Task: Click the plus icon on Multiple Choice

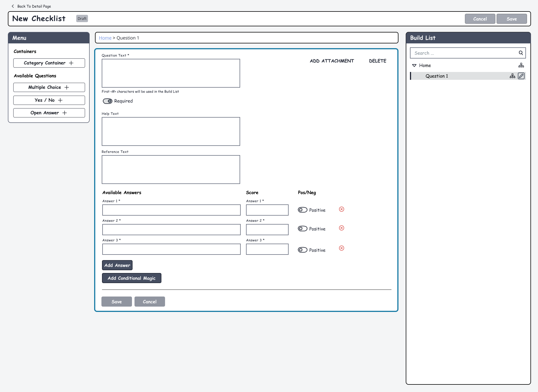Action: click(67, 87)
